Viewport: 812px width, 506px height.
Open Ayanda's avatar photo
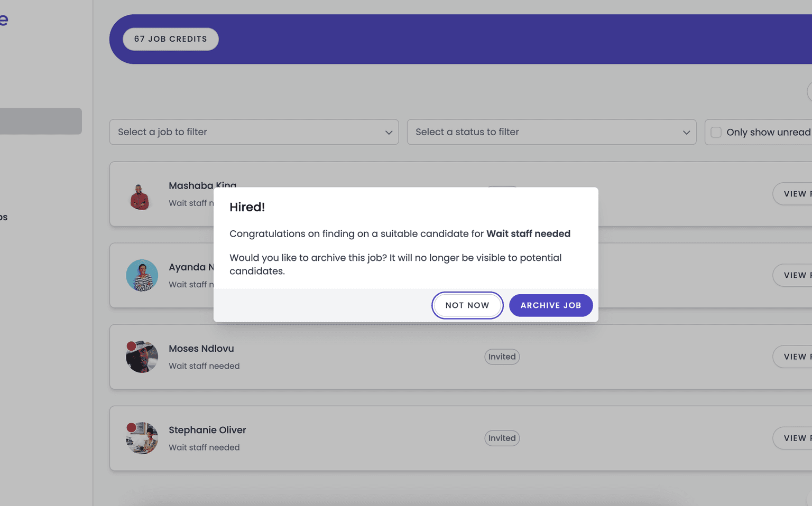[142, 275]
